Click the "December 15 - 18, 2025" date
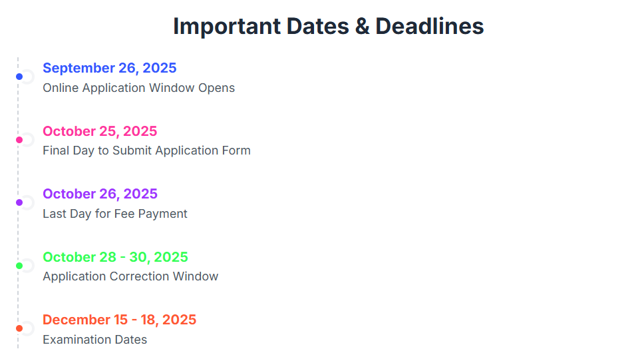Screen dimensions: 644x361 pyautogui.click(x=119, y=320)
